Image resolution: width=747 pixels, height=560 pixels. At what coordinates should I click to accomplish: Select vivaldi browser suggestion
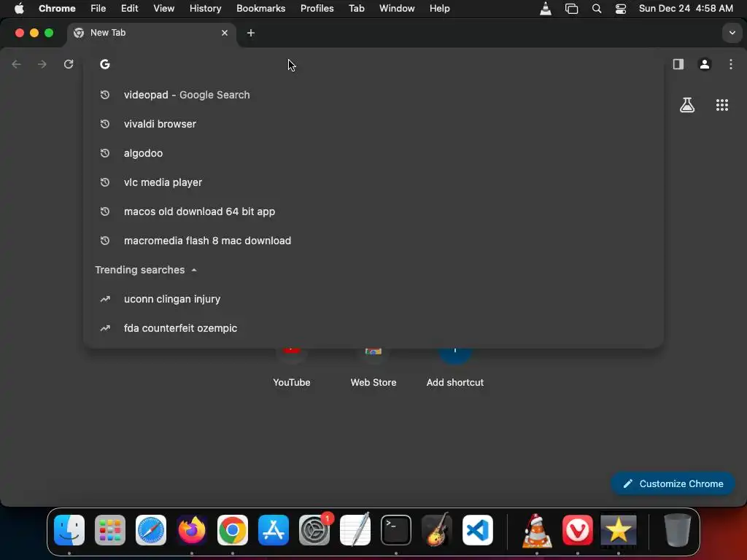(x=373, y=124)
